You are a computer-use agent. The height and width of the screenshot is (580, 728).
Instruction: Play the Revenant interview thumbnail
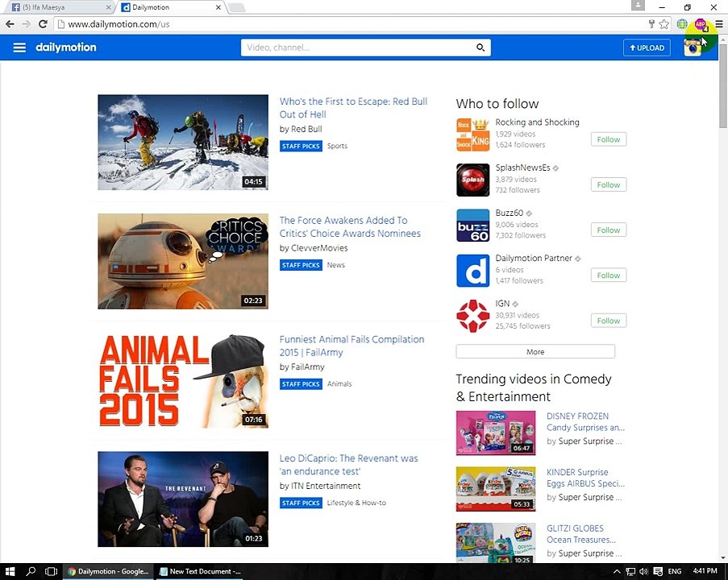[183, 499]
